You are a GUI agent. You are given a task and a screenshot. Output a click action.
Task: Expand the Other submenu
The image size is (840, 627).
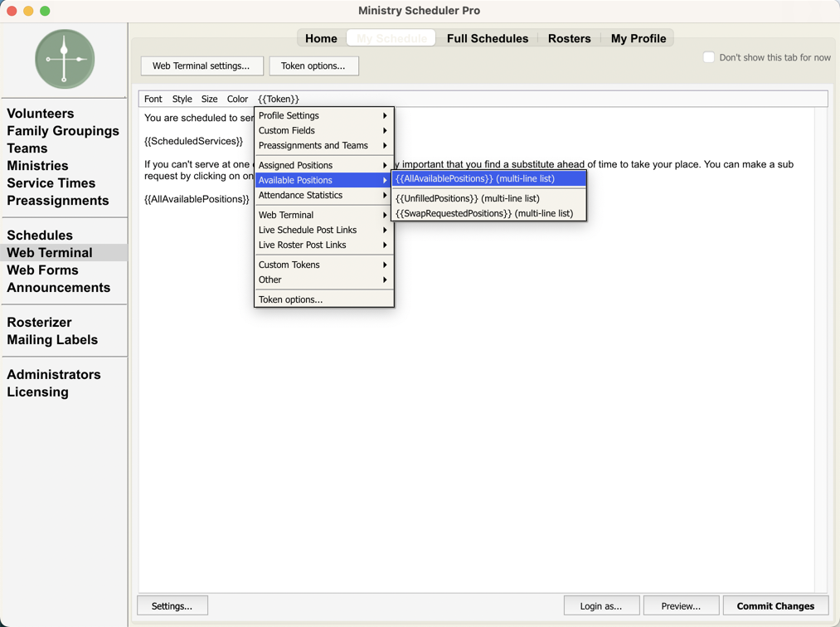324,279
